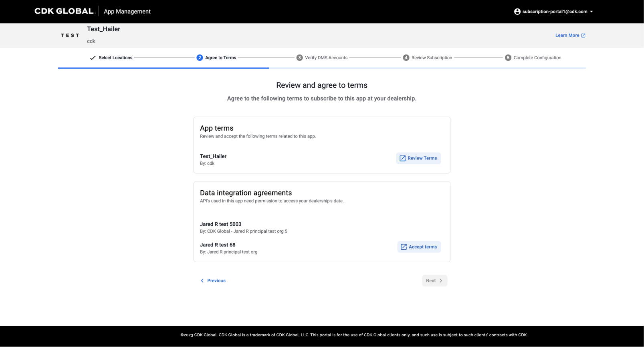
Task: Click the Accept terms button
Action: (x=419, y=247)
